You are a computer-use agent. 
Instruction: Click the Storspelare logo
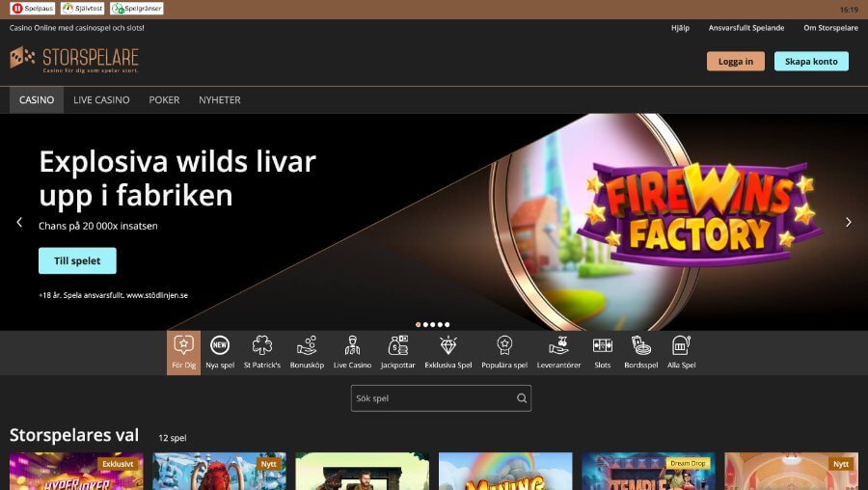click(x=74, y=59)
